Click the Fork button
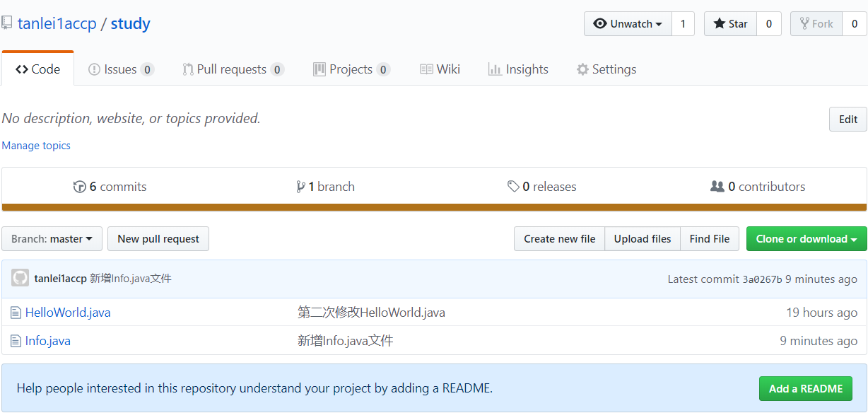This screenshot has height=413, width=868. (x=816, y=24)
